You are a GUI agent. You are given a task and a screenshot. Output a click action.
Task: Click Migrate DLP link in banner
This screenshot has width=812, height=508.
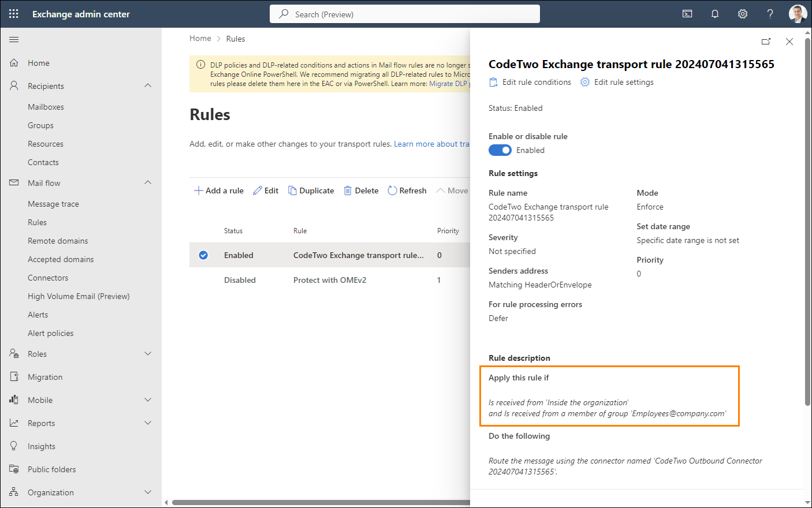[x=448, y=84]
